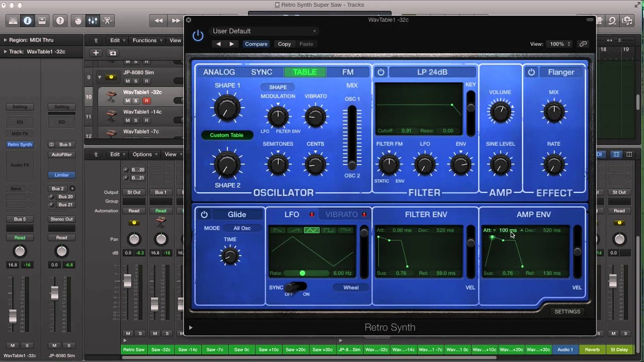Screen dimensions: 644x362
Task: Solo the WavTable1 -32c inspector channel strip
Action: pyautogui.click(x=27, y=345)
